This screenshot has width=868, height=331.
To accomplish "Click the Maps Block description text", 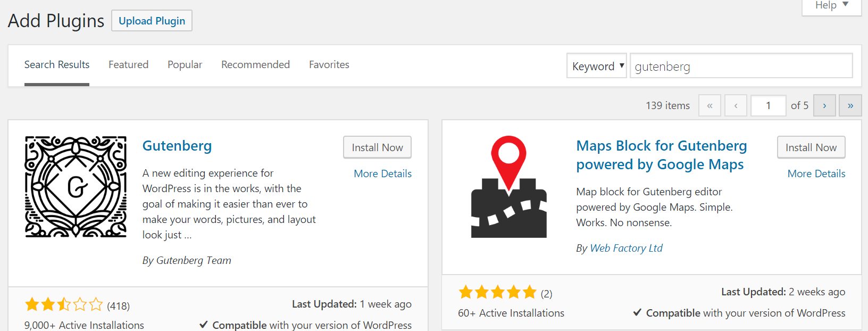I will 655,207.
